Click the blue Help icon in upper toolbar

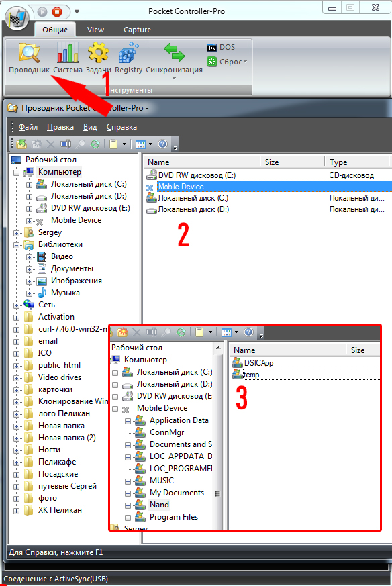[x=162, y=144]
